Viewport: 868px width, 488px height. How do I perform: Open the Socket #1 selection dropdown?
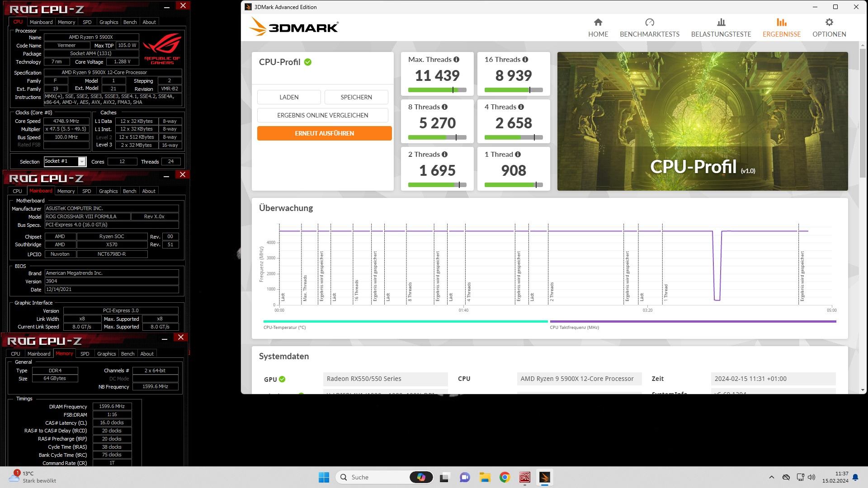tap(81, 162)
